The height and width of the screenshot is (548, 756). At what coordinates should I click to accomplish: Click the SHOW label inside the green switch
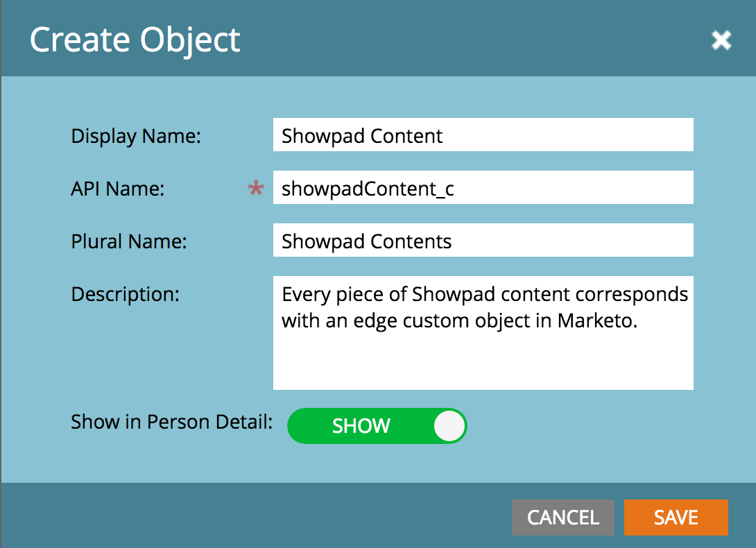(361, 426)
